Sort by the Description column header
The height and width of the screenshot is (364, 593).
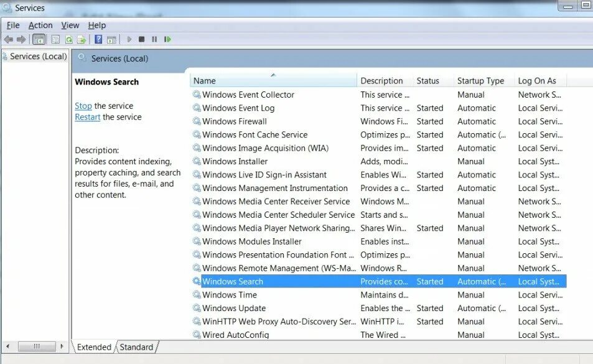385,80
